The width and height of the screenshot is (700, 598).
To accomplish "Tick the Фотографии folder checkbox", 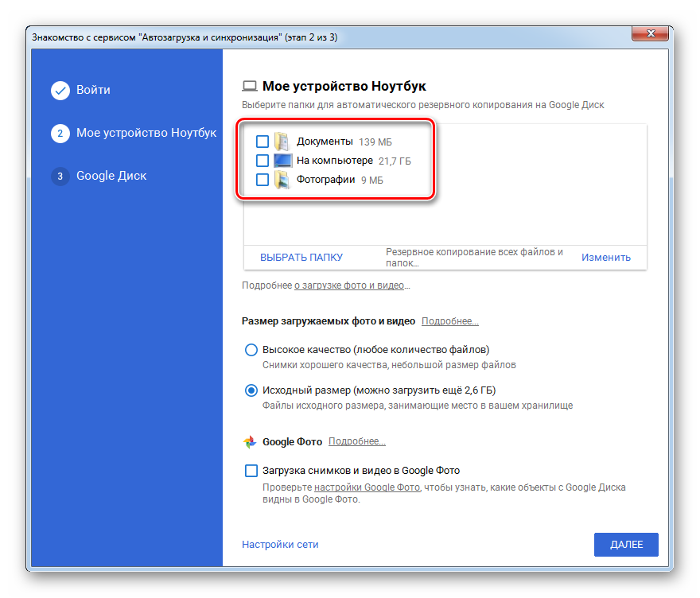I will click(x=262, y=181).
